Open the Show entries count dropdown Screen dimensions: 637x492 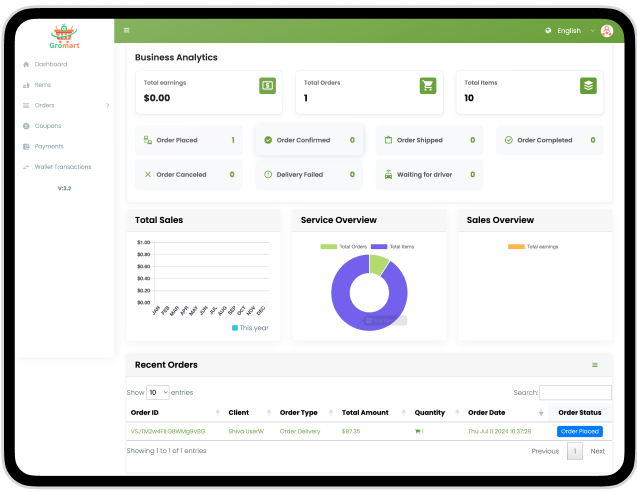158,393
